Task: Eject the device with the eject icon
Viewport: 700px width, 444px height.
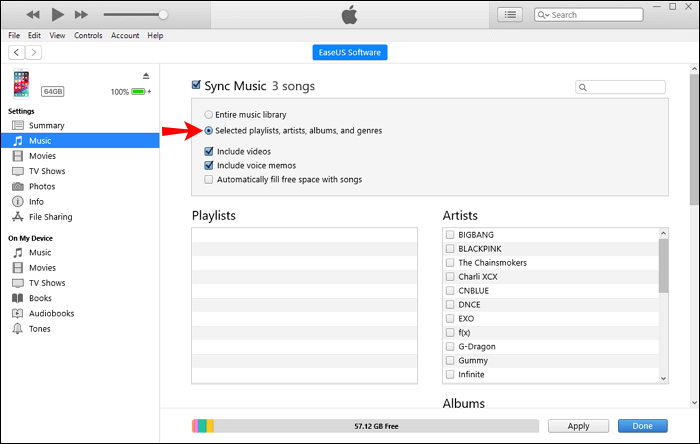Action: [x=146, y=76]
